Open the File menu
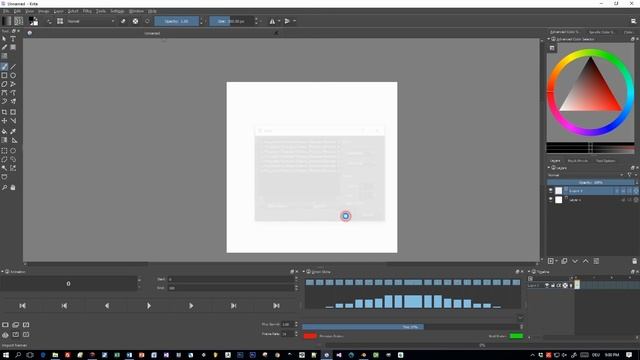This screenshot has height=360, width=640. pos(6,11)
